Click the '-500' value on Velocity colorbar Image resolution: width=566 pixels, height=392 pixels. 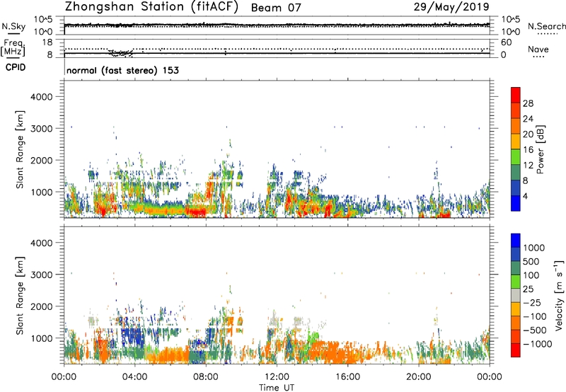pos(535,330)
